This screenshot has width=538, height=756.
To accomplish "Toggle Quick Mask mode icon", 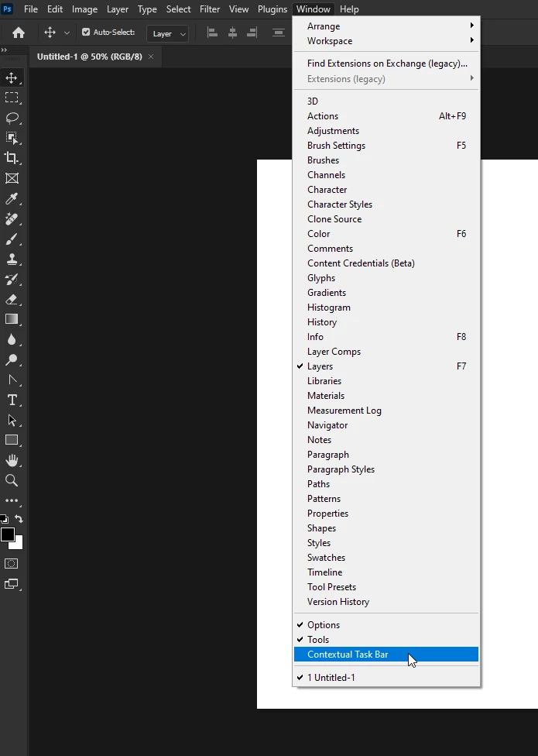I will pyautogui.click(x=12, y=564).
